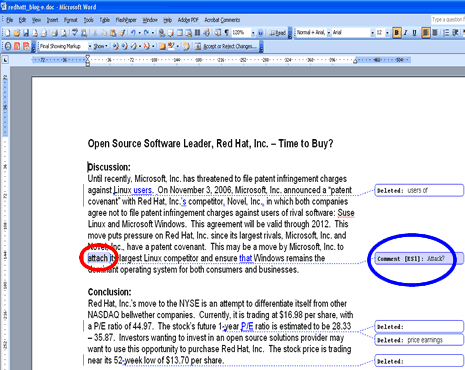This screenshot has width=465, height=370.
Task: Open the font size dropdown arrow
Action: coord(387,33)
